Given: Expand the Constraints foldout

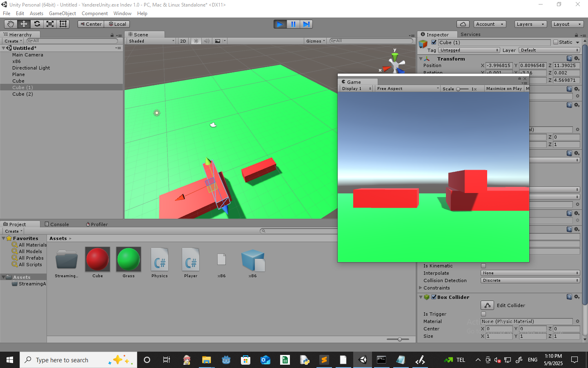Looking at the screenshot, I should click(421, 288).
